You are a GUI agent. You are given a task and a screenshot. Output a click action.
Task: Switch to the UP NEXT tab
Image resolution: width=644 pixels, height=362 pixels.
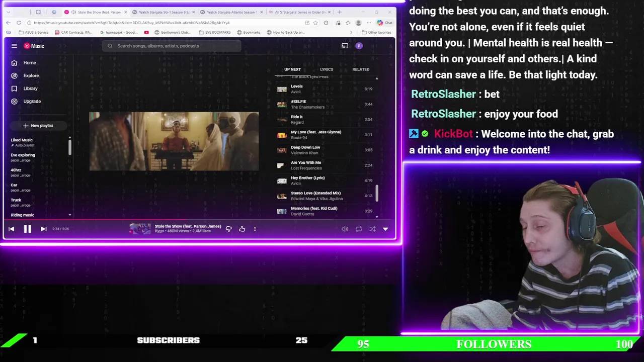292,69
